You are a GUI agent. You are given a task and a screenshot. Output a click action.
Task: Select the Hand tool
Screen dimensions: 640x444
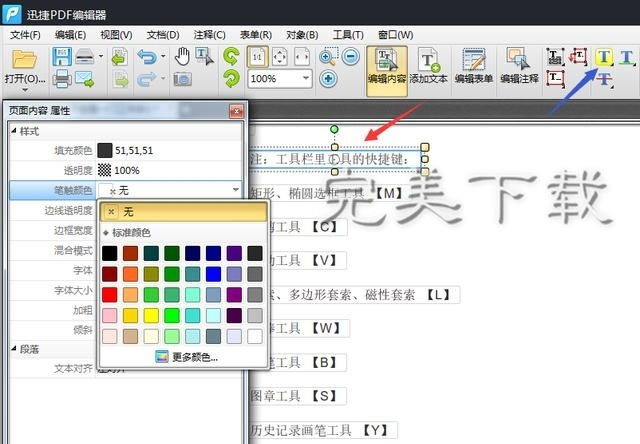[182, 56]
